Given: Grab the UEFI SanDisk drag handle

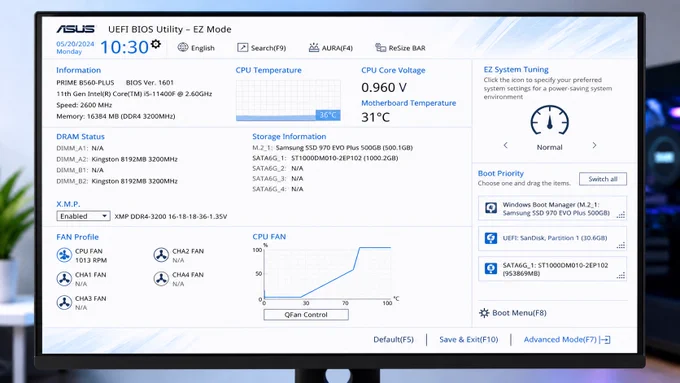Looking at the screenshot, I should (621, 246).
